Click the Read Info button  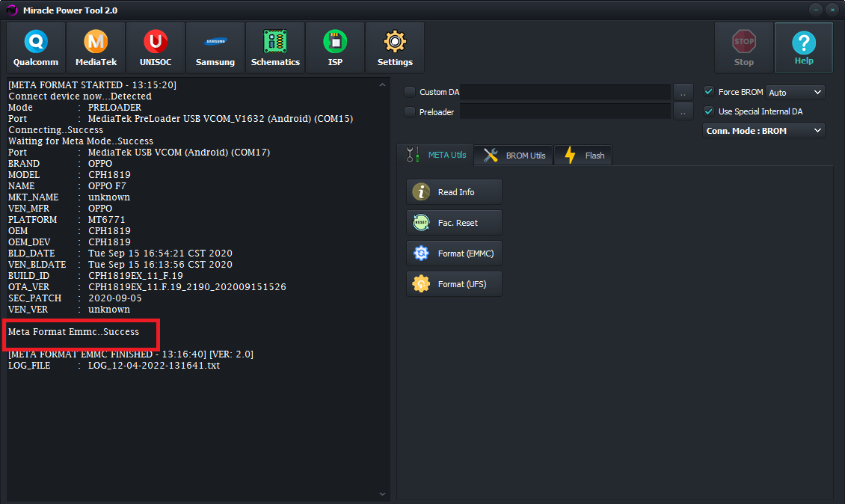coord(455,192)
